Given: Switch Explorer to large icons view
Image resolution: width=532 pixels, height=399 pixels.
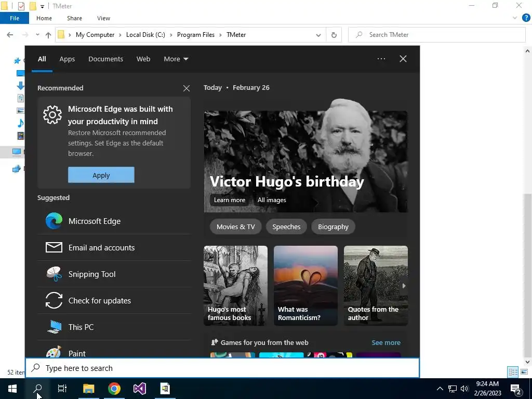Looking at the screenshot, I should [x=524, y=372].
